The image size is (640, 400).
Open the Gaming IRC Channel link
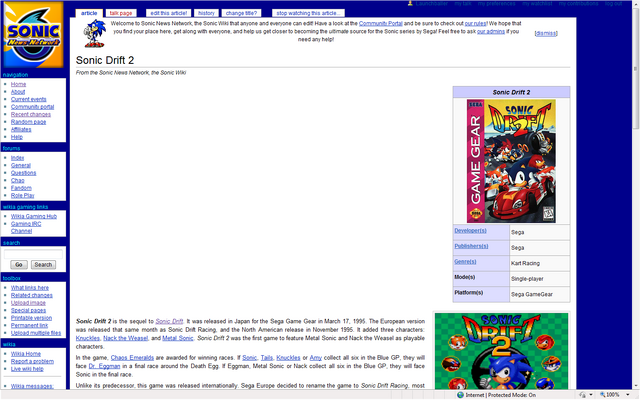26,227
